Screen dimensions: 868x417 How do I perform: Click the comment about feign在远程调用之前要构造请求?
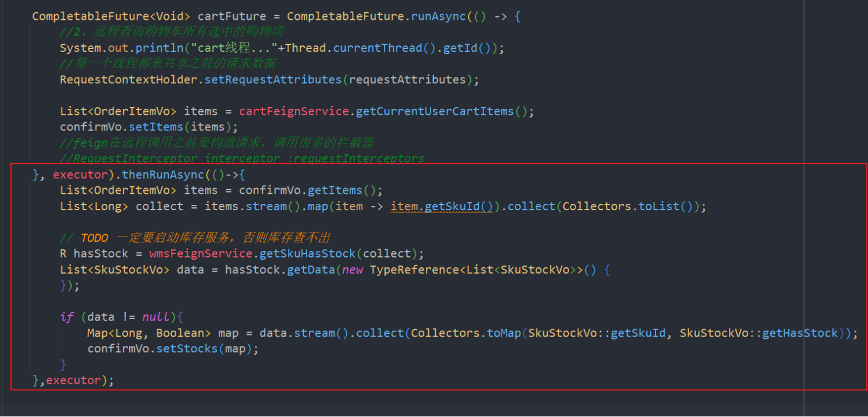click(x=216, y=143)
